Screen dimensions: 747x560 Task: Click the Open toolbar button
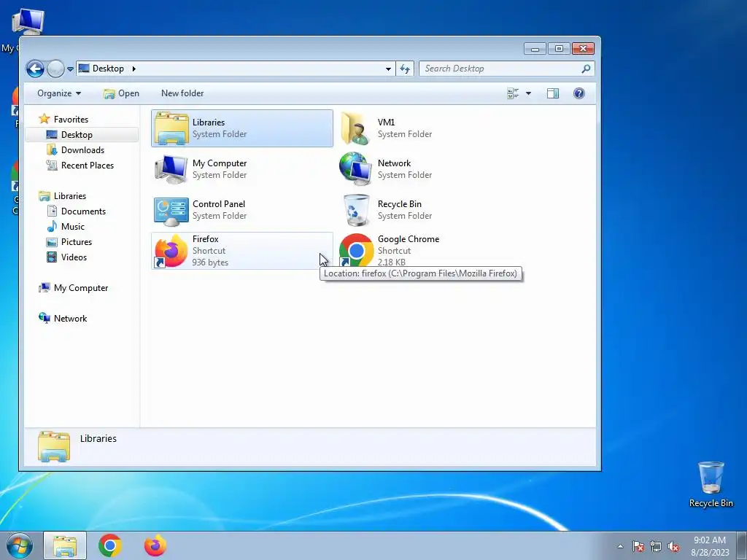[x=122, y=93]
